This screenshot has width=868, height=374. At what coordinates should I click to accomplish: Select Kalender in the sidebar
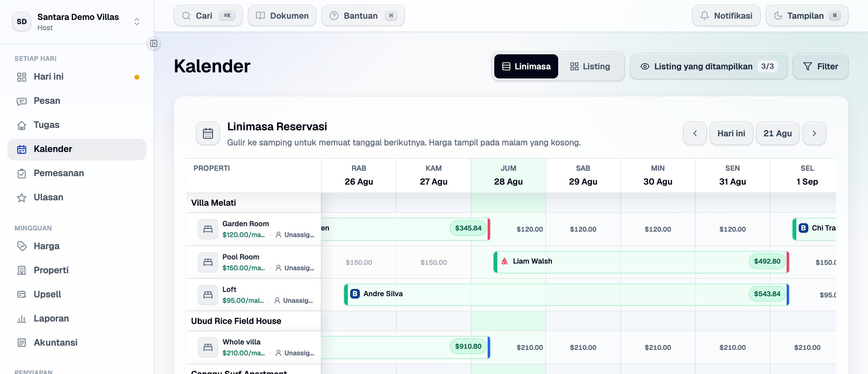point(77,149)
